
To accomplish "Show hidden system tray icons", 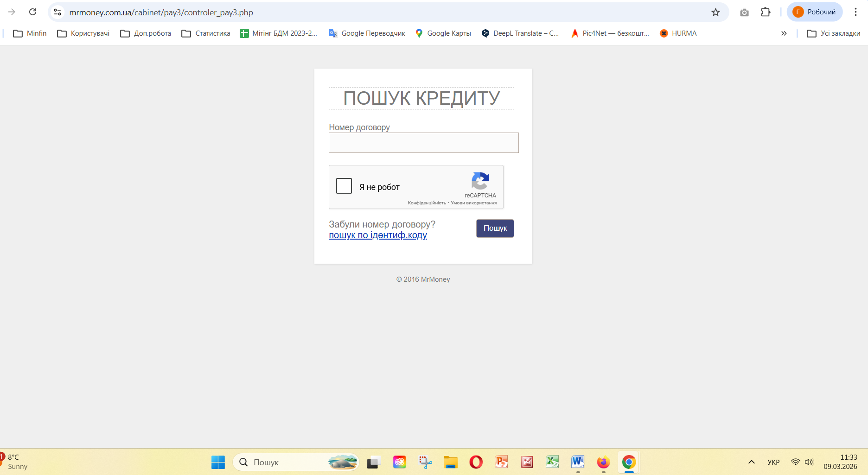I will [752, 462].
